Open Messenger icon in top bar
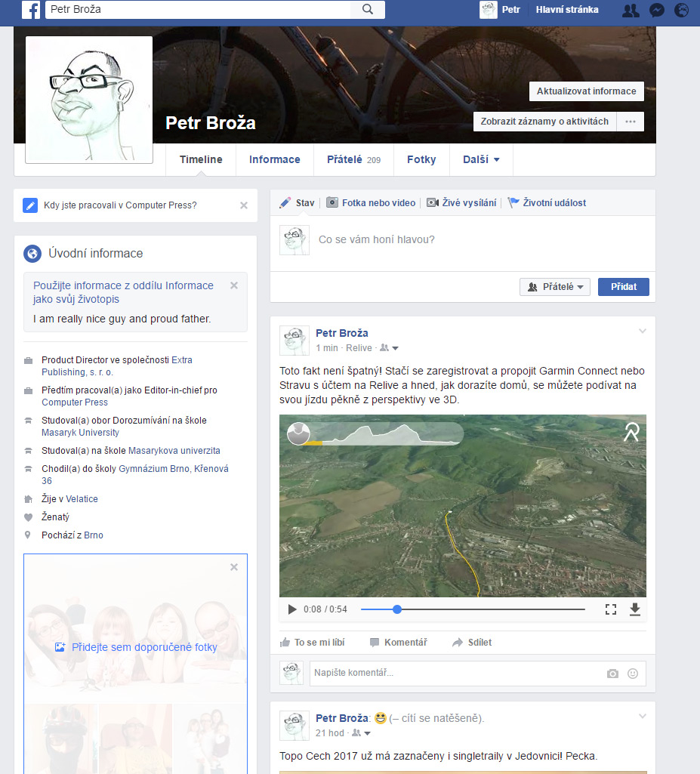 click(656, 11)
